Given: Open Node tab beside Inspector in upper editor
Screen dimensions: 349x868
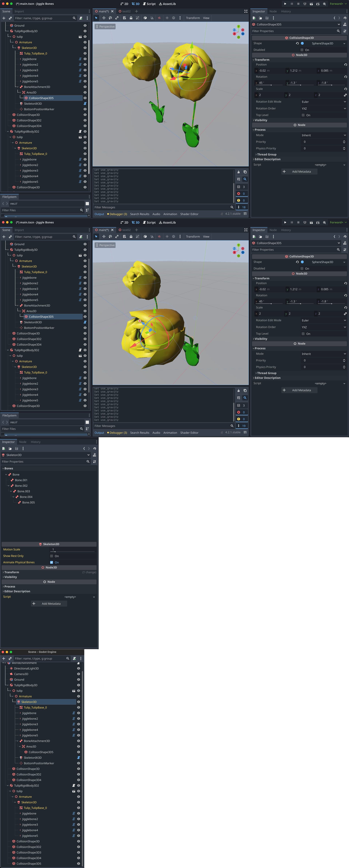Looking at the screenshot, I should click(x=273, y=11).
